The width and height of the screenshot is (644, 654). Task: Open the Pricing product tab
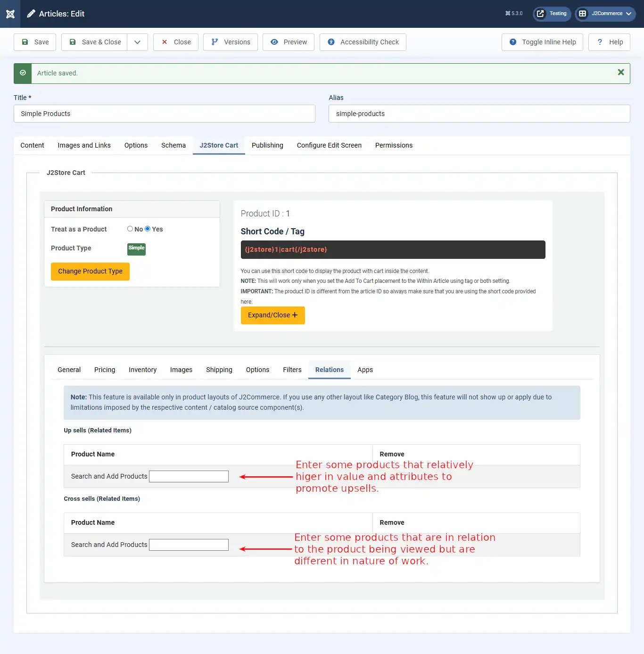[x=105, y=370]
